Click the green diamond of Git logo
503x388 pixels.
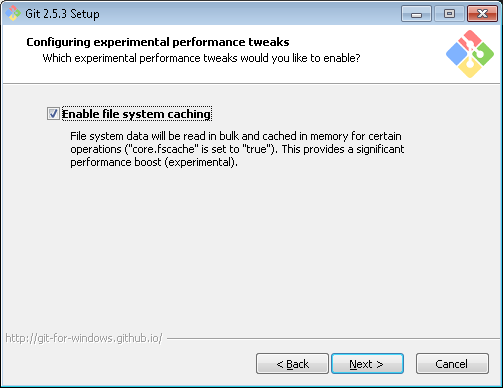[484, 54]
